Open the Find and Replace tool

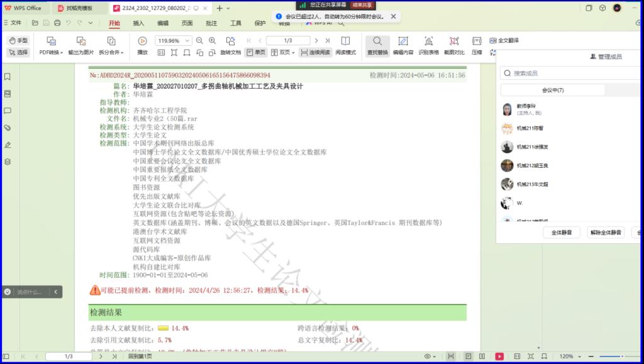[x=377, y=45]
